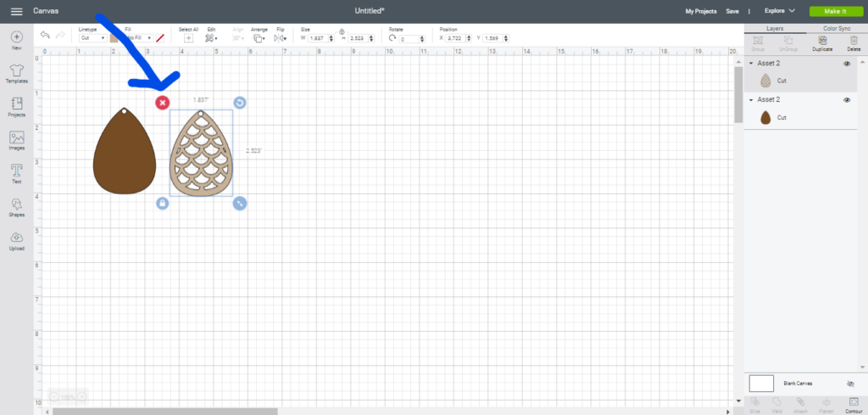Click the linetype color swatch
868x415 pixels.
point(114,38)
